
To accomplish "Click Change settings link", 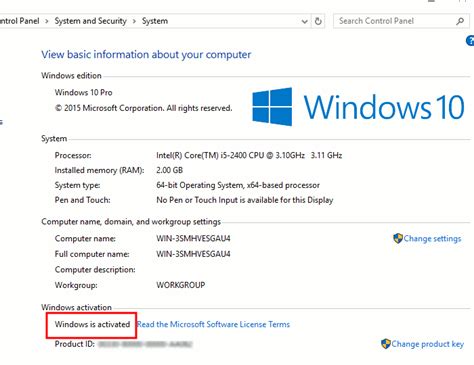I will [432, 239].
